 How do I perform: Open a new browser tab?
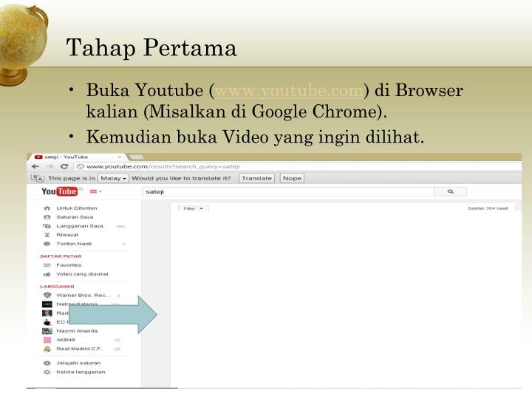click(137, 157)
